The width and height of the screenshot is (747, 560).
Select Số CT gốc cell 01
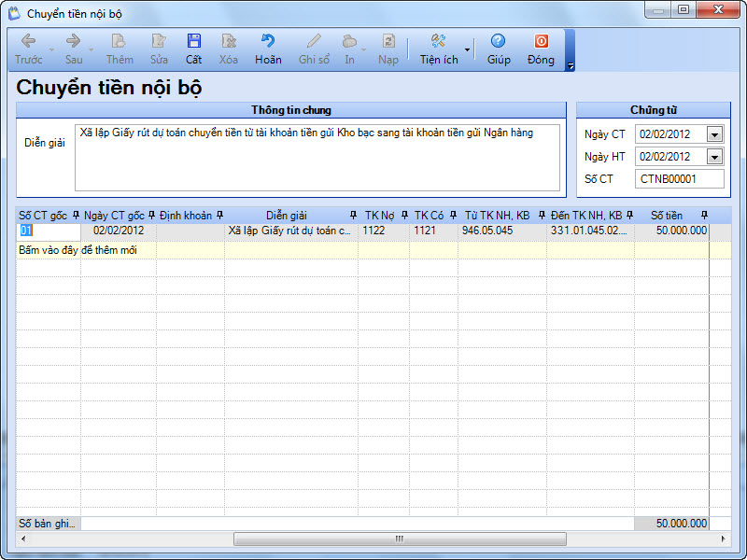click(x=49, y=231)
